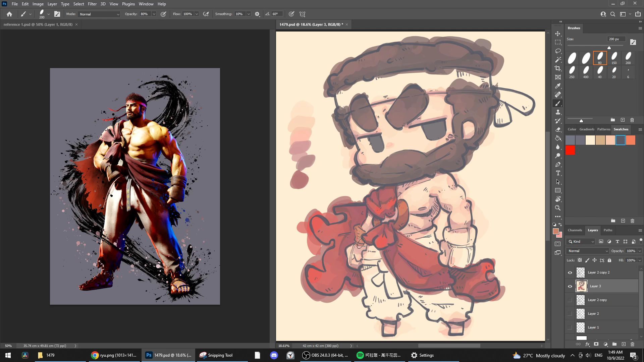
Task: Select the Horizontal Type tool
Action: click(x=558, y=173)
